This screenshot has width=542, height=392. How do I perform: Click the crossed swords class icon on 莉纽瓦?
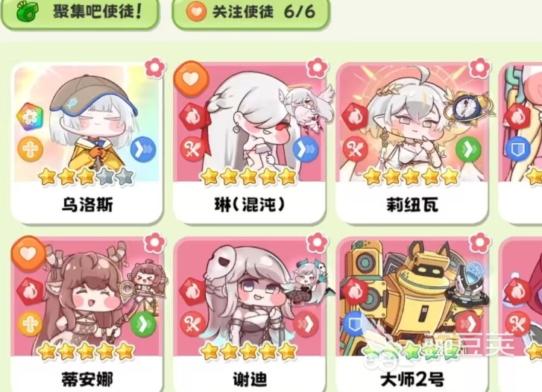pos(356,149)
